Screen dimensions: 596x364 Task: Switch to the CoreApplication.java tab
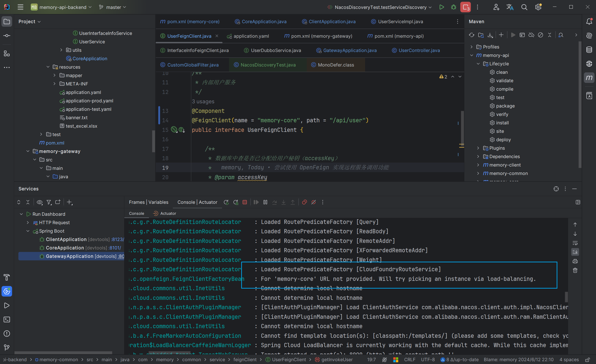coord(261,22)
